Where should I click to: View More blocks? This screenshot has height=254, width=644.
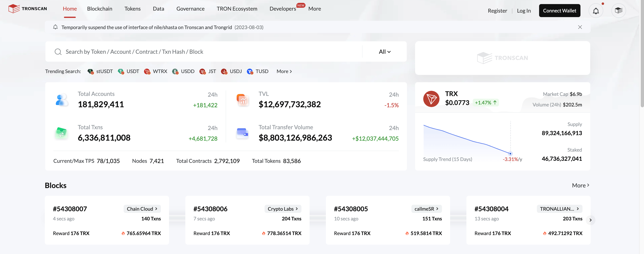tap(580, 185)
